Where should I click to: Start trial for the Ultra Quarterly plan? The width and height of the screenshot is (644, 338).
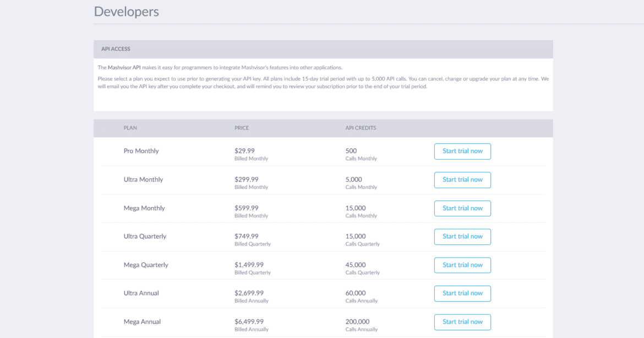(x=462, y=236)
